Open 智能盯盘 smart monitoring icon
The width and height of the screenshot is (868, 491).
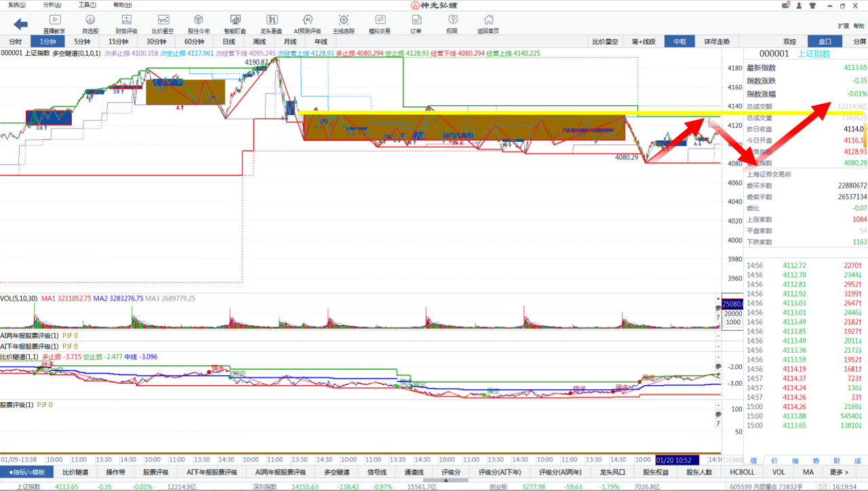click(x=235, y=24)
